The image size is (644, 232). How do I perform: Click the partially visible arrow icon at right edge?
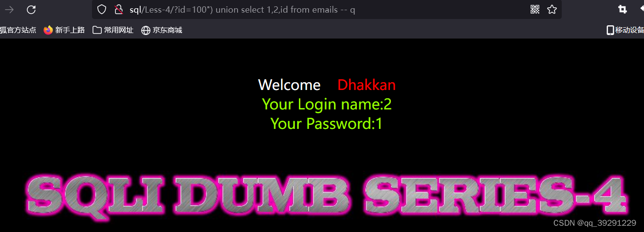(x=641, y=9)
